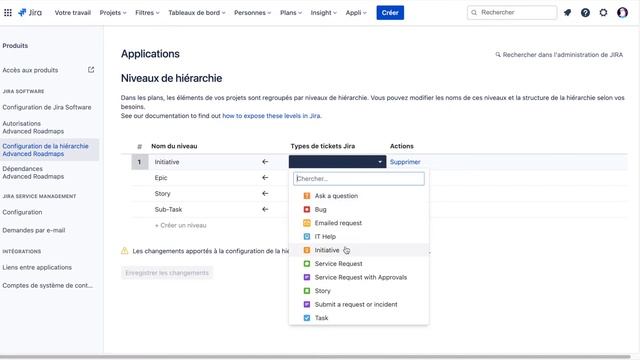Click the Epic level name
The width and height of the screenshot is (640, 360).
coord(161,178)
